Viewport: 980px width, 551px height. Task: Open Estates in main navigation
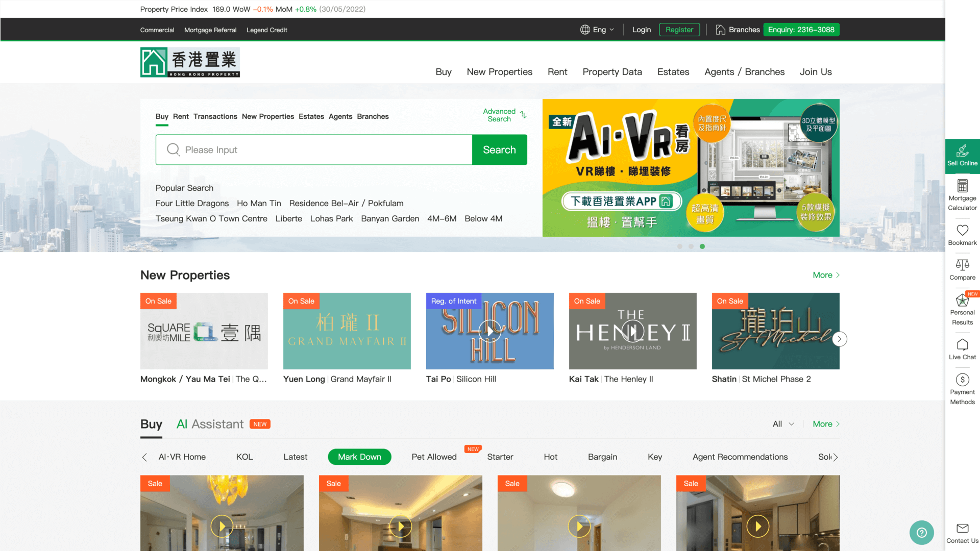(673, 72)
